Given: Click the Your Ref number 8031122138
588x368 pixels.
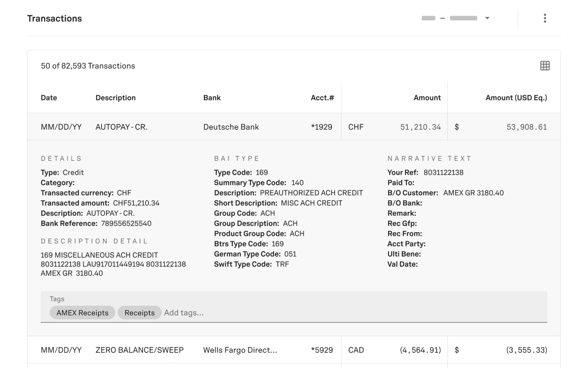Looking at the screenshot, I should click(x=443, y=172).
